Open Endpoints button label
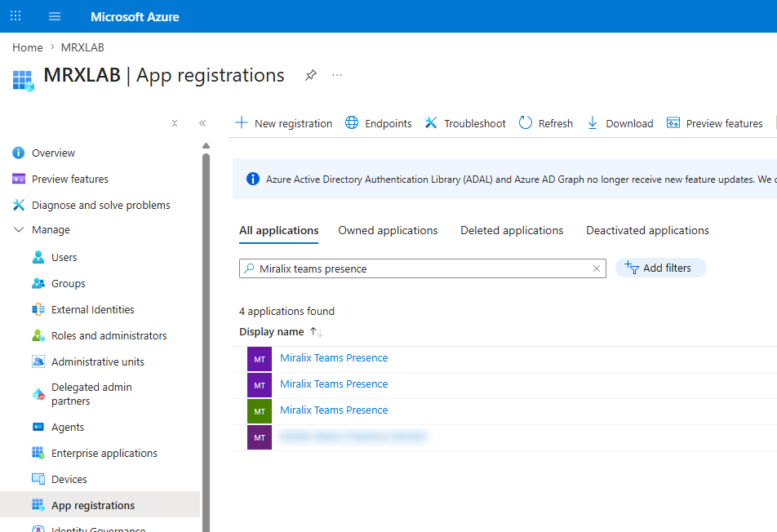Screen dimensions: 777x532 coord(388,124)
